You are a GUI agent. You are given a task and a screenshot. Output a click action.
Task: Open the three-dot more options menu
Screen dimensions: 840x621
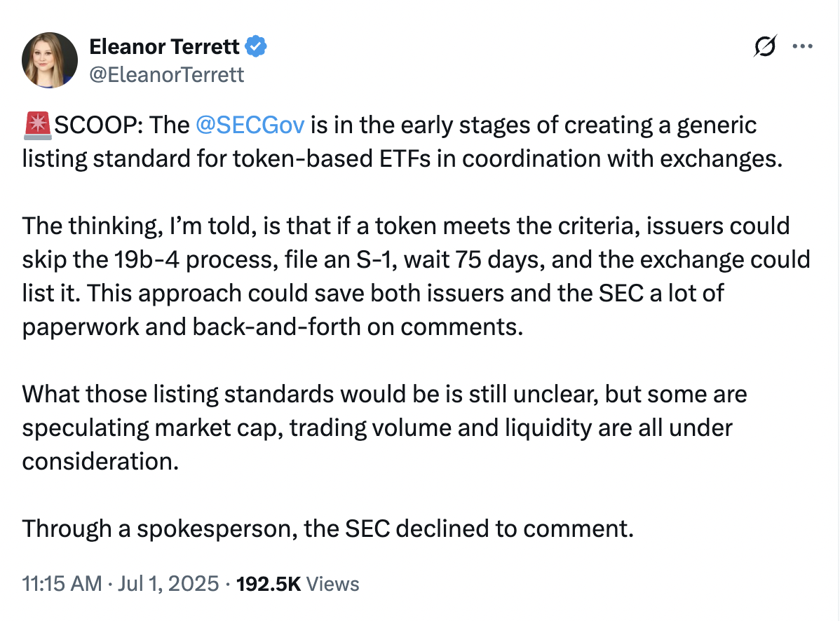pos(802,47)
